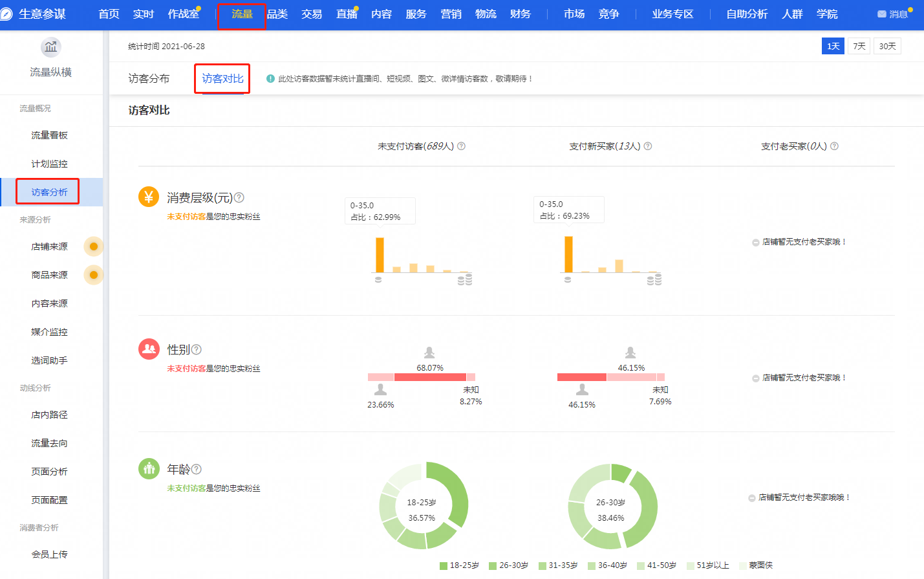Open the 作战室 top menu
The image size is (924, 579).
[184, 14]
